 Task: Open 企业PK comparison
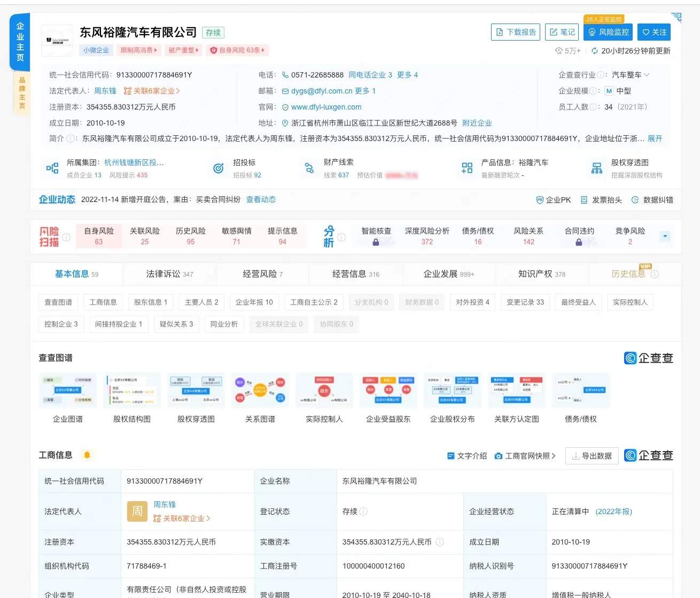coord(553,200)
